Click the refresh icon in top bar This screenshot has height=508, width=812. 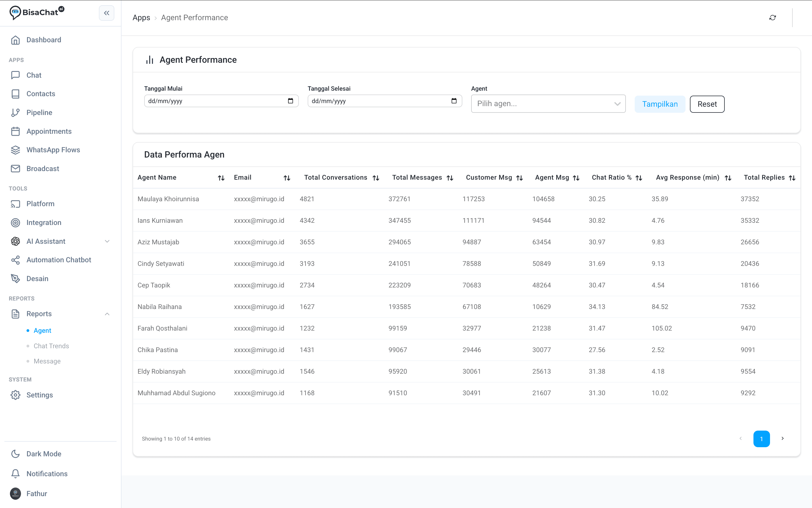click(x=773, y=17)
